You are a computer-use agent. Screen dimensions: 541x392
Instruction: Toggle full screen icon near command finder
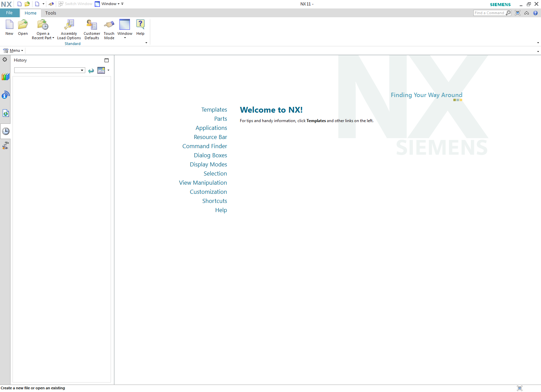[x=518, y=13]
